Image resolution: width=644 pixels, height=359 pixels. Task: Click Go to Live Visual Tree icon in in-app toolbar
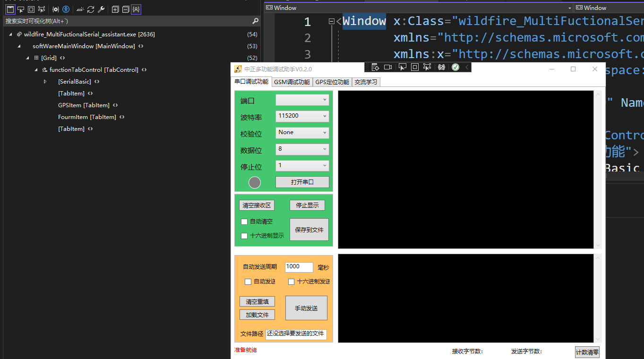(375, 67)
